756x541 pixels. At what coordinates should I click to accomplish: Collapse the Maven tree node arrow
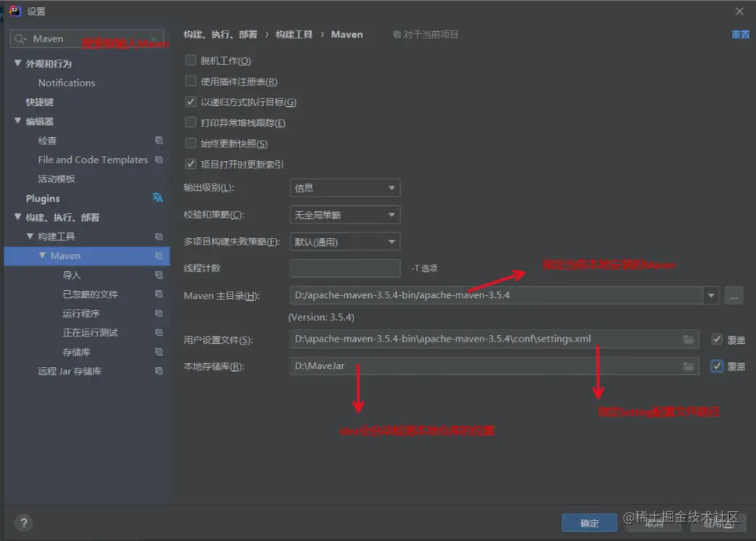(43, 255)
